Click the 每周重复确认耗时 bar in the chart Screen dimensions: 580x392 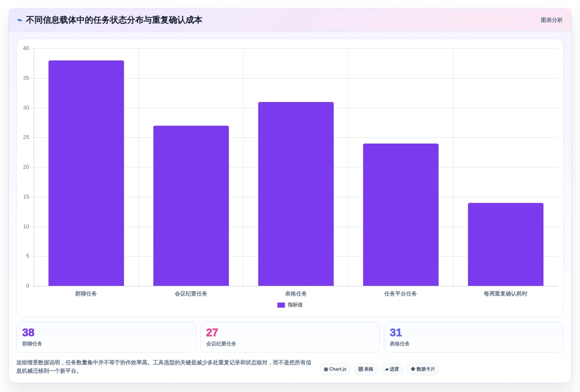(x=506, y=244)
